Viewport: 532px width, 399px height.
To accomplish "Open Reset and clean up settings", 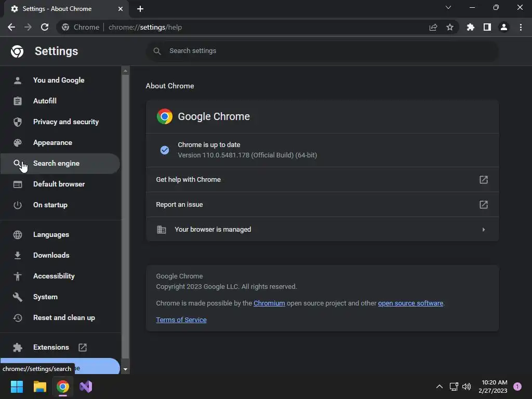I will 60,318.
